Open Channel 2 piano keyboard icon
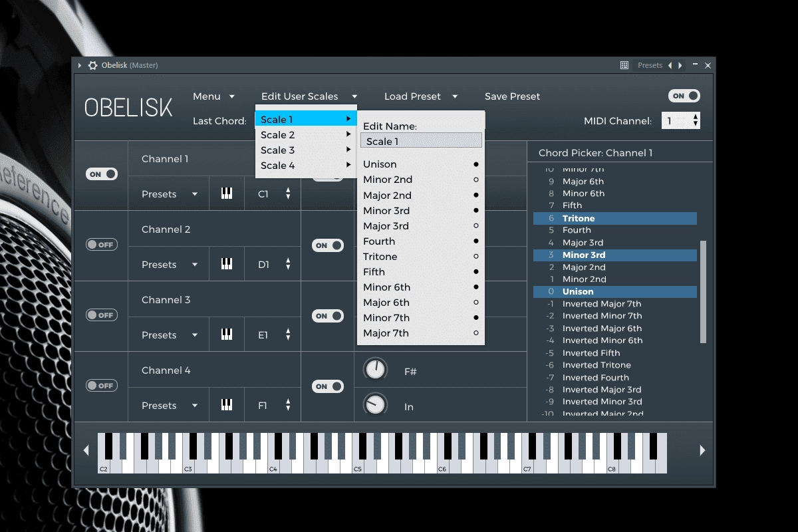This screenshot has width=798, height=532. (x=227, y=264)
